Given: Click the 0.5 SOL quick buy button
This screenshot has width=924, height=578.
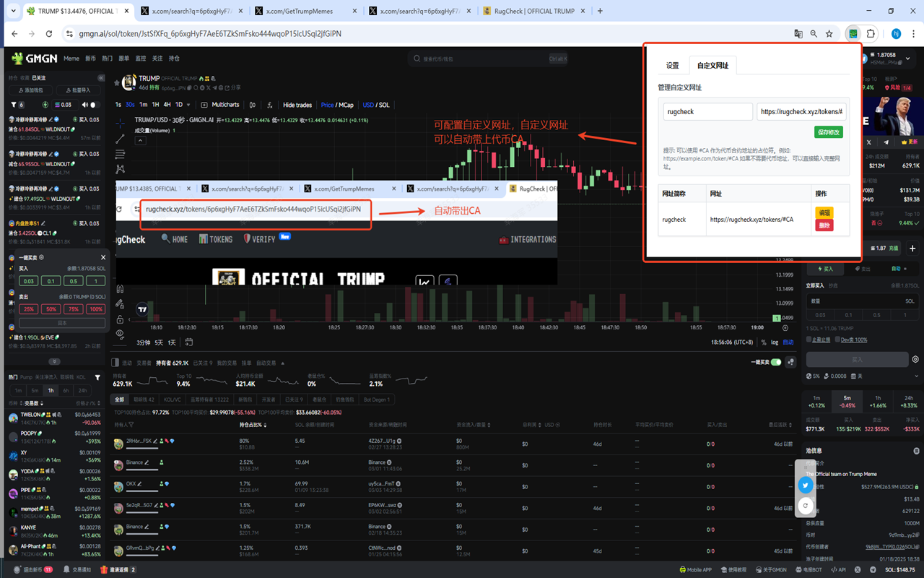Looking at the screenshot, I should click(x=73, y=281).
